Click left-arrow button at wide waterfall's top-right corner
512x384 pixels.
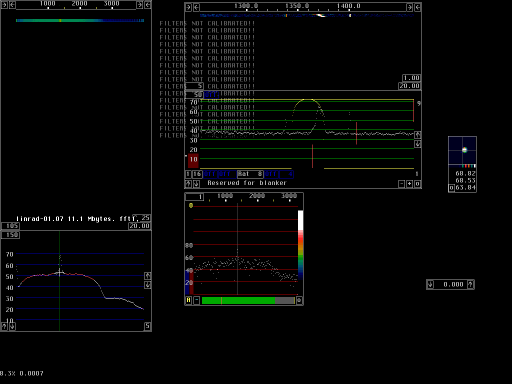[x=148, y=5]
